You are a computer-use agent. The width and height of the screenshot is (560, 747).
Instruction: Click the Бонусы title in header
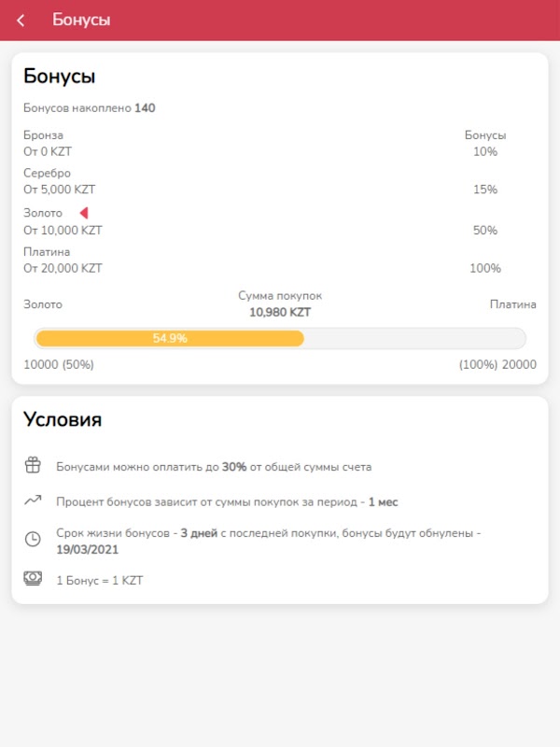(81, 21)
